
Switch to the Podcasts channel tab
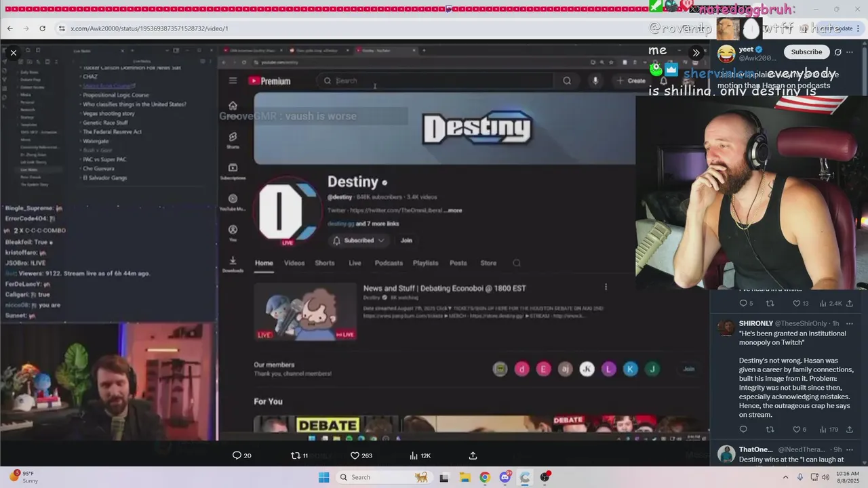(x=389, y=263)
